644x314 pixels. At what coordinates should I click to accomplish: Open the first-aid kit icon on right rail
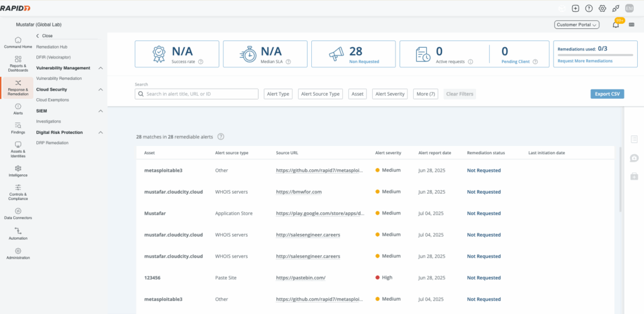(x=634, y=176)
